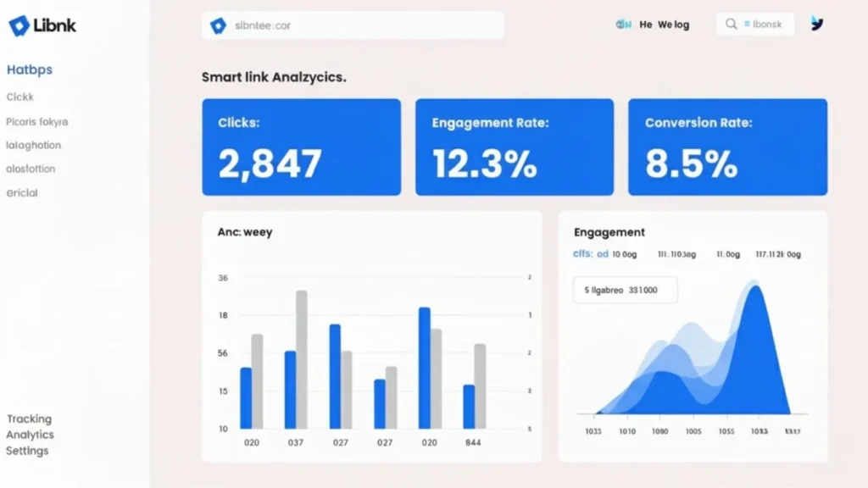Click the Clicks 2,847 stat card
Screen dimensions: 868x488
[301, 147]
